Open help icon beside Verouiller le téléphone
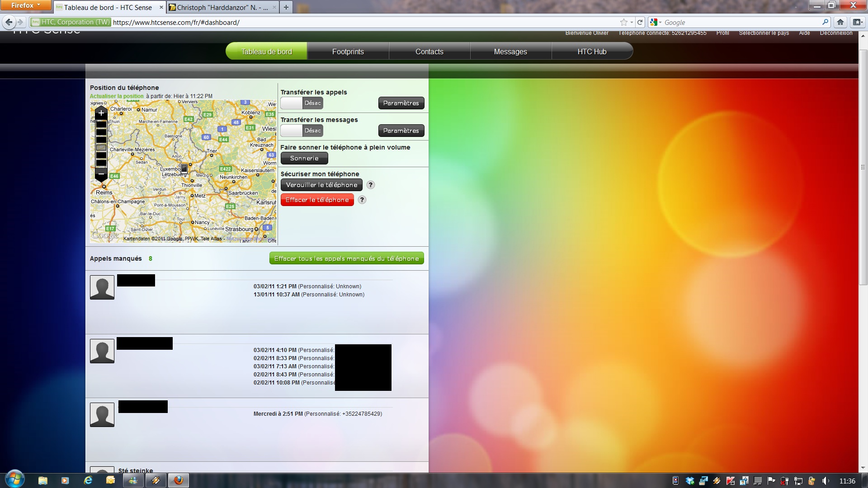This screenshot has height=488, width=868. click(x=370, y=185)
